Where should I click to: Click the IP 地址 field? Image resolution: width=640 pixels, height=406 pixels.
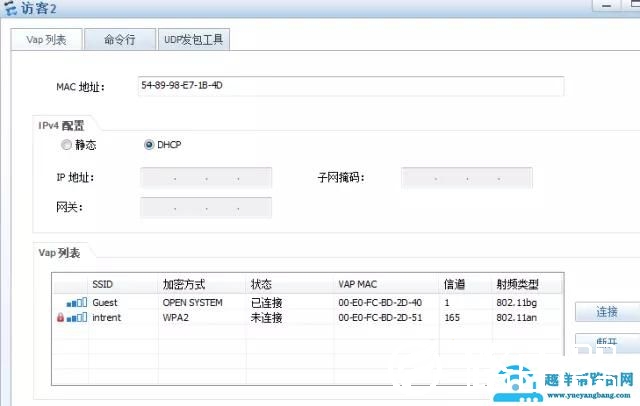tap(206, 178)
